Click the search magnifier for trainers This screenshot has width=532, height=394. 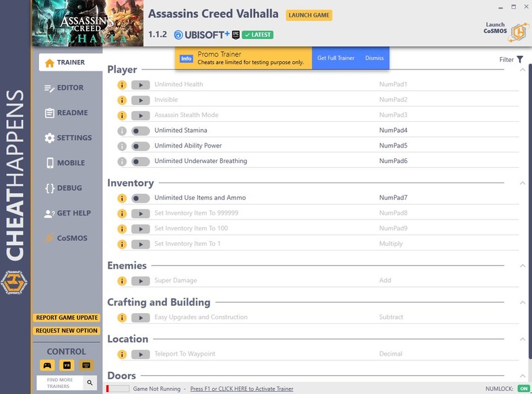coord(90,383)
